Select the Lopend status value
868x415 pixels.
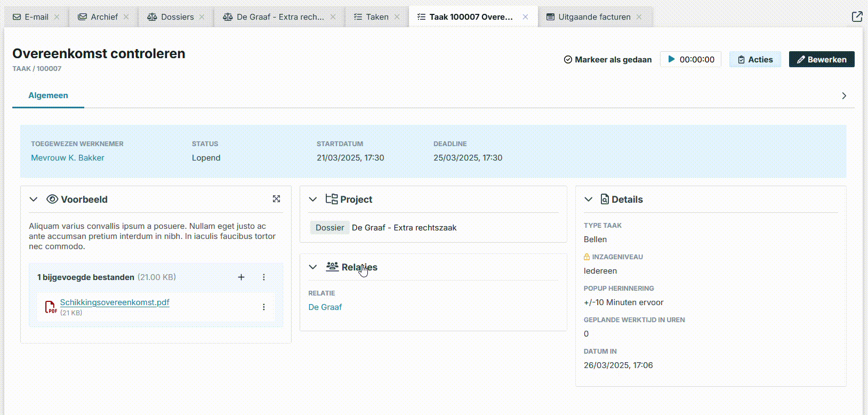coord(206,158)
